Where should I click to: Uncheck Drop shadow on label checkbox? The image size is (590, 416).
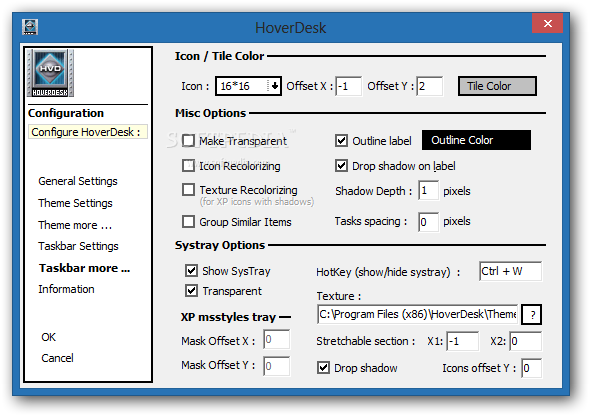(341, 165)
